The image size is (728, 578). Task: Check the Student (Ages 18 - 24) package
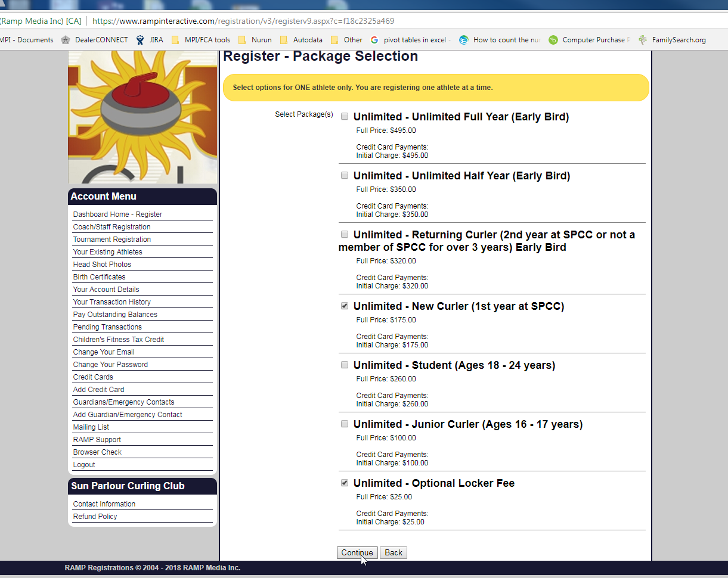pyautogui.click(x=345, y=365)
